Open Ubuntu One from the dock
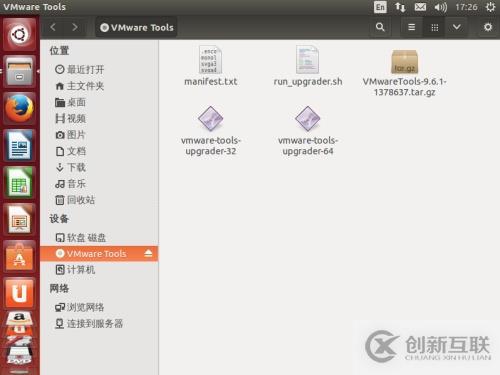Image resolution: width=500 pixels, height=375 pixels. coord(19,294)
